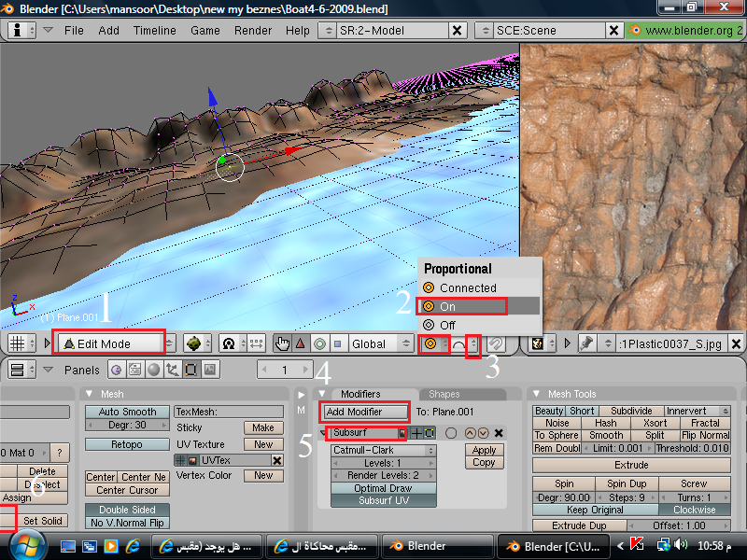Image resolution: width=747 pixels, height=560 pixels.
Task: Move Subsurf modifier down in stack
Action: (483, 433)
